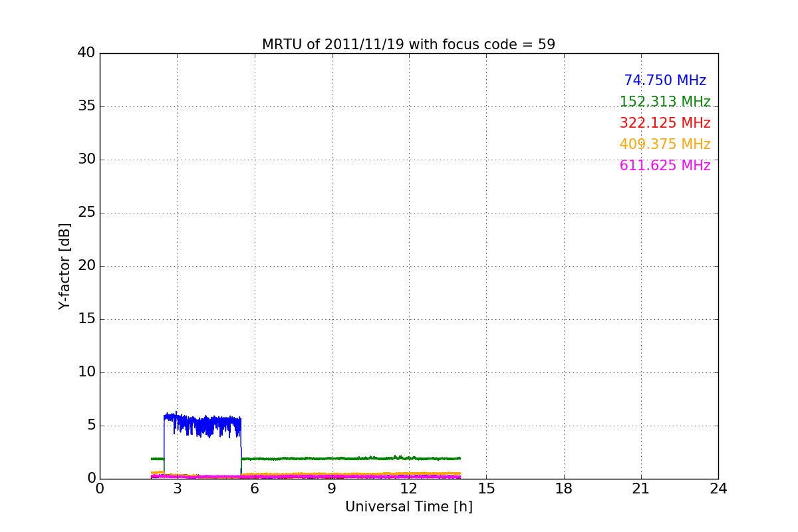This screenshot has height=532, width=798.
Task: Select the 611.625 MHz legend label
Action: click(x=665, y=166)
